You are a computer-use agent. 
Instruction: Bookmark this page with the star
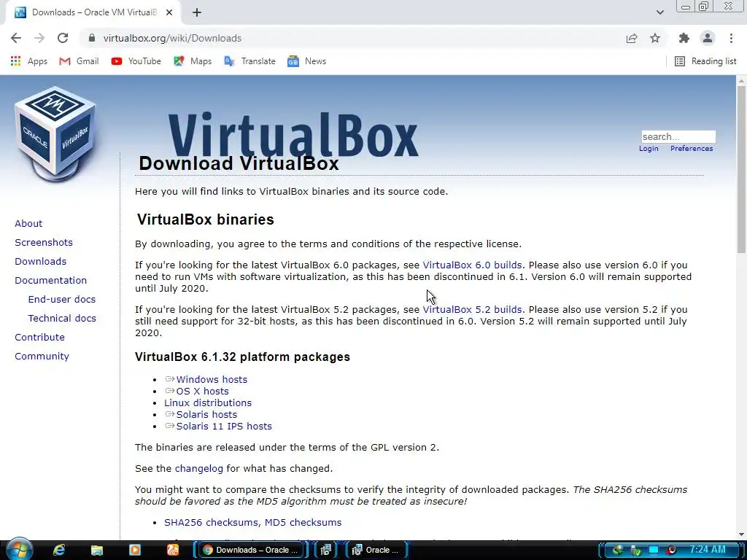655,38
